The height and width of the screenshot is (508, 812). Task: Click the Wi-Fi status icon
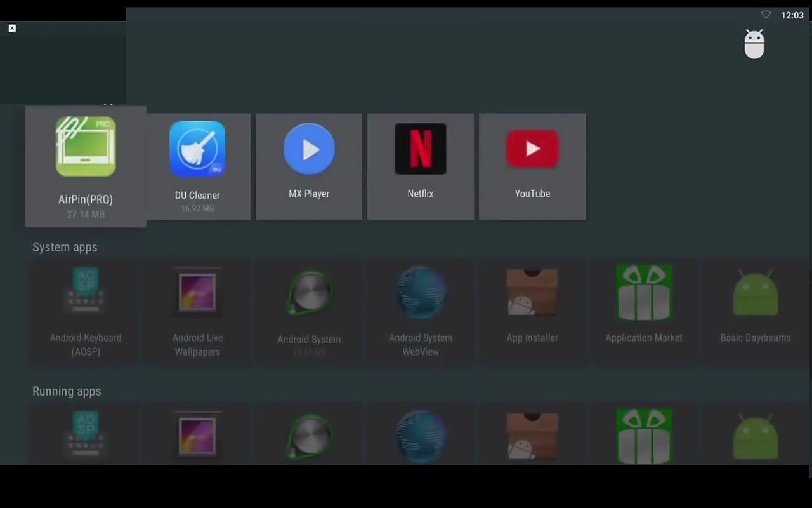click(765, 14)
